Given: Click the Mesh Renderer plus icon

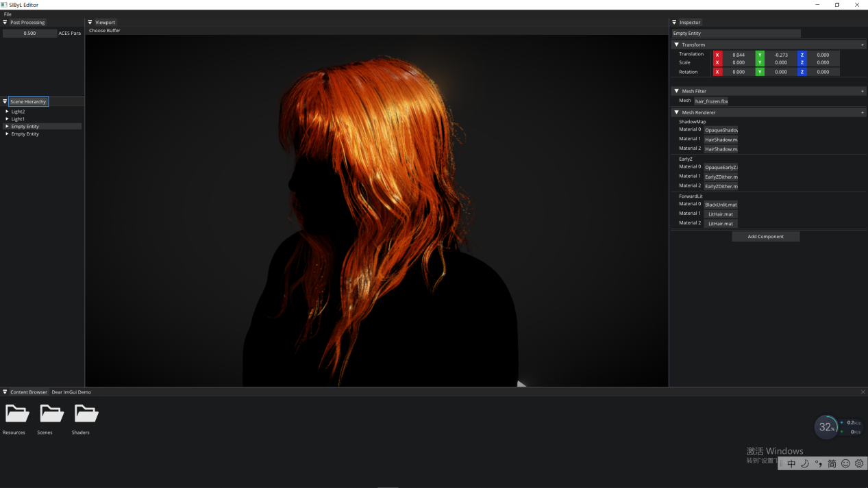Looking at the screenshot, I should pyautogui.click(x=862, y=112).
